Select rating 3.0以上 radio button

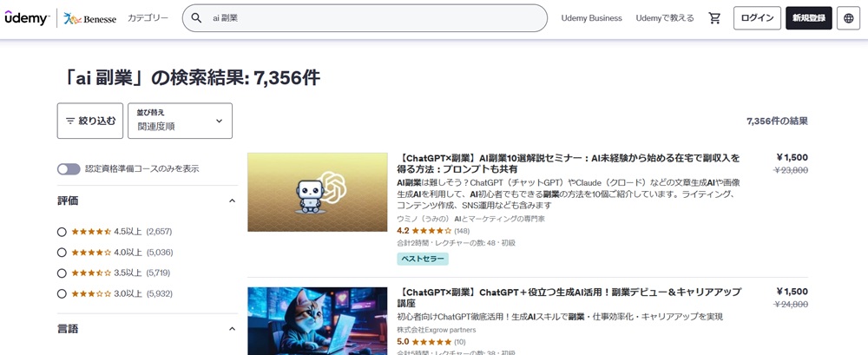pyautogui.click(x=62, y=293)
